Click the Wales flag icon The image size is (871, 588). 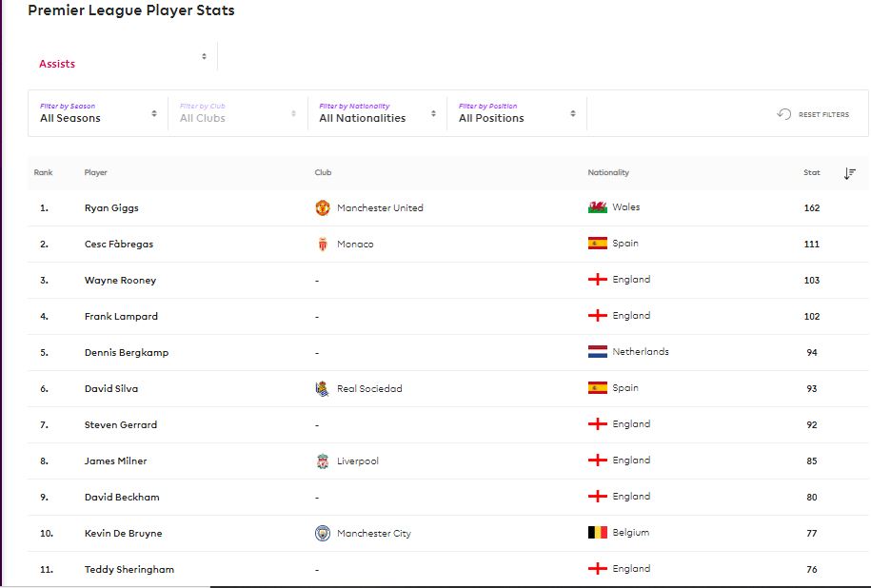tap(598, 207)
